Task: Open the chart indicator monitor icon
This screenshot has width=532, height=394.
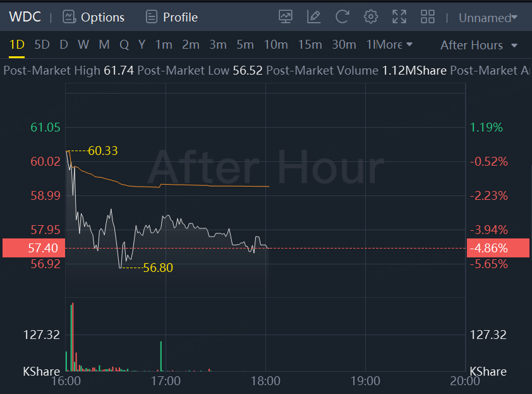Action: pyautogui.click(x=286, y=17)
